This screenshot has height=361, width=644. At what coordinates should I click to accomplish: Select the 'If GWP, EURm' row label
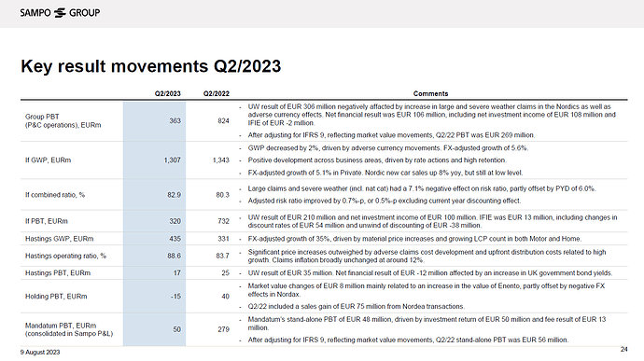pyautogui.click(x=48, y=160)
